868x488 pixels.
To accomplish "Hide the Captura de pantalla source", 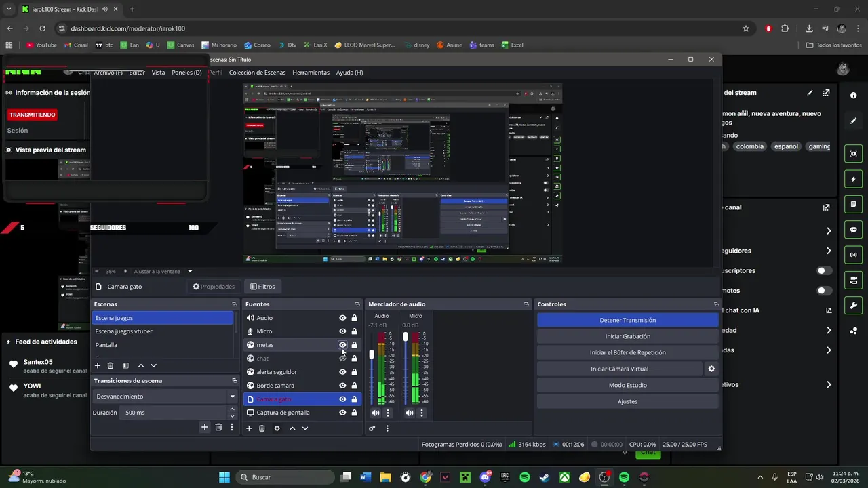I will [x=342, y=413].
